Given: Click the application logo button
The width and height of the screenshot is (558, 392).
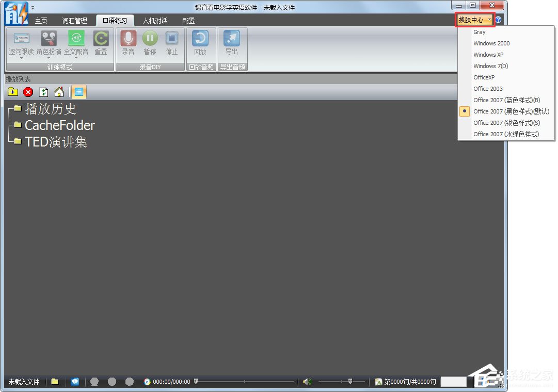Looking at the screenshot, I should pos(17,13).
